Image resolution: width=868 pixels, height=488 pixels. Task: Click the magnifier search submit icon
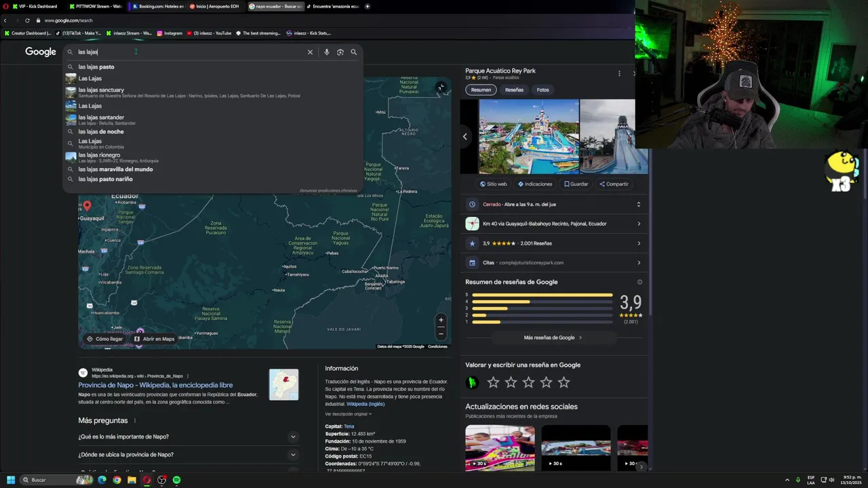pos(353,52)
